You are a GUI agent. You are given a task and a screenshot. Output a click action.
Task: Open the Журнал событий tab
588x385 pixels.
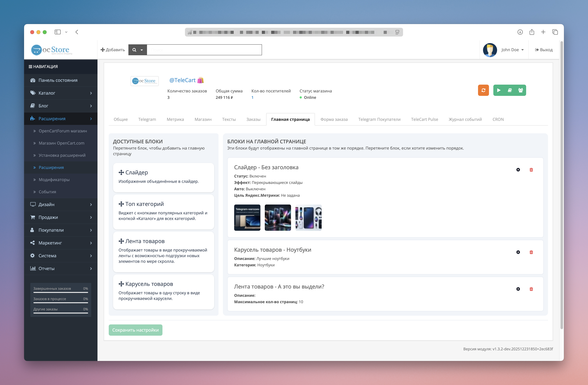(x=465, y=119)
